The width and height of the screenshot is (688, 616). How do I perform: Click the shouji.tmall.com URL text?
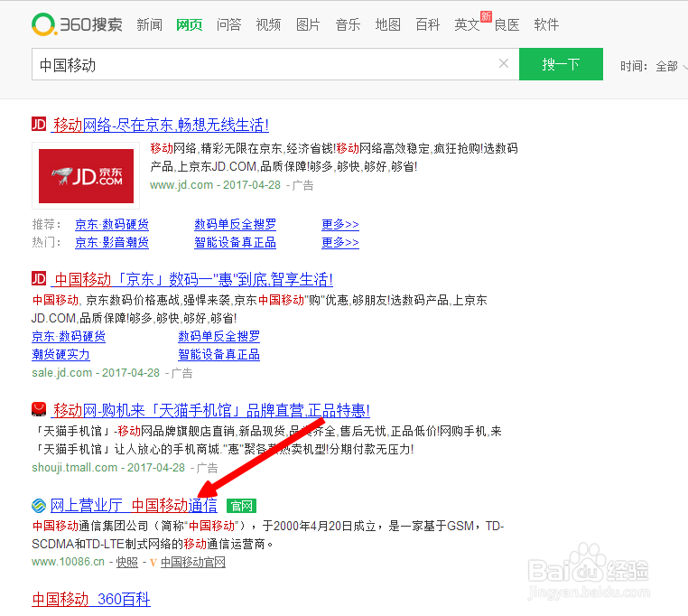point(75,468)
